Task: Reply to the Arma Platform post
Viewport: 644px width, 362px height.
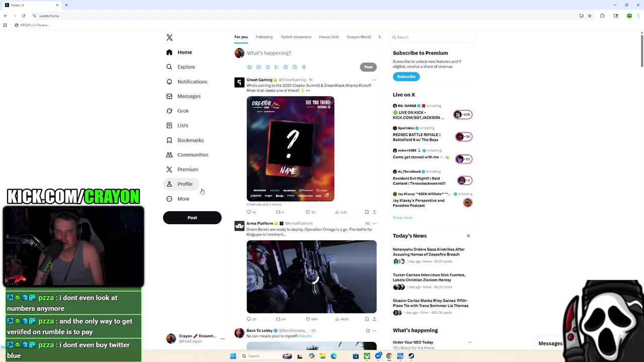Action: pyautogui.click(x=252, y=319)
